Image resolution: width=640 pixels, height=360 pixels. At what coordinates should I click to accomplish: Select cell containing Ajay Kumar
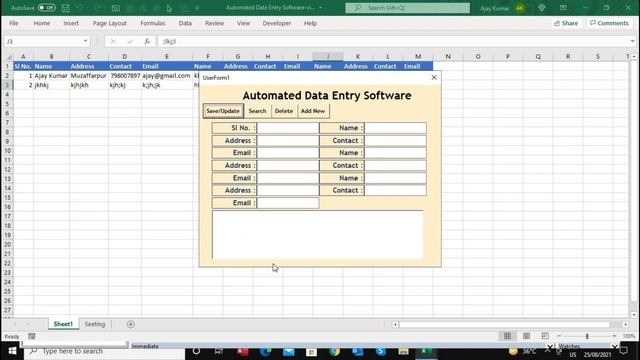coord(51,76)
